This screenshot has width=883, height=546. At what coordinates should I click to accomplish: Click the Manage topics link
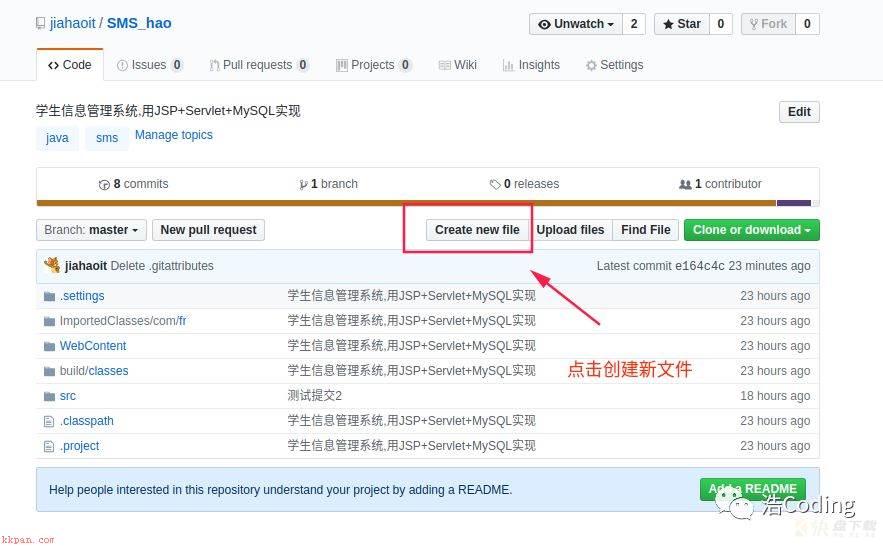click(173, 135)
